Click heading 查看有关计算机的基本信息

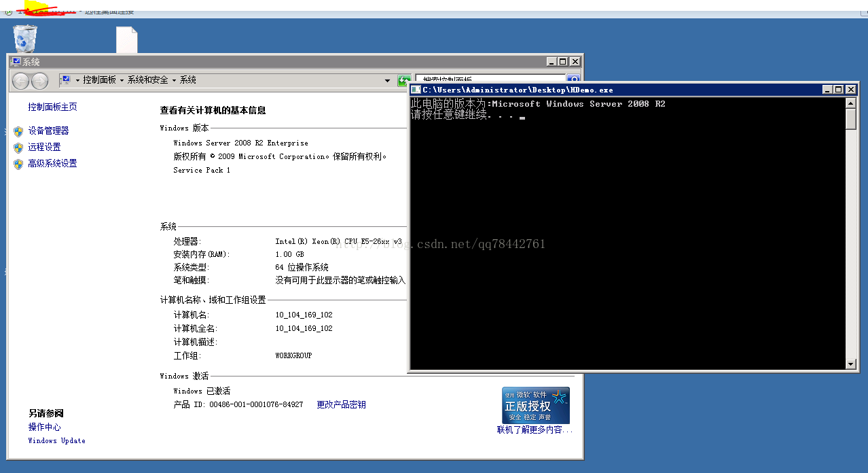point(213,110)
